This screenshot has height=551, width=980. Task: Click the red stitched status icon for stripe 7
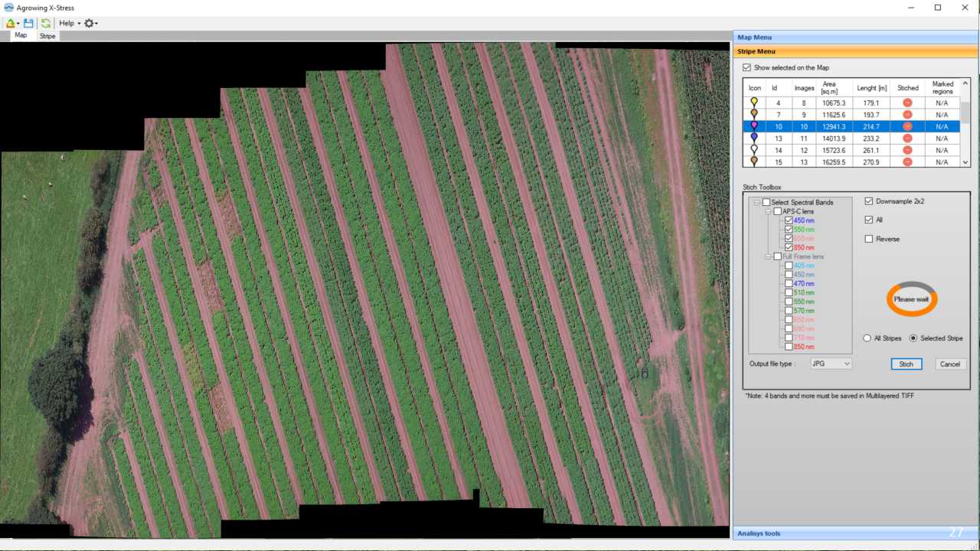(x=907, y=115)
